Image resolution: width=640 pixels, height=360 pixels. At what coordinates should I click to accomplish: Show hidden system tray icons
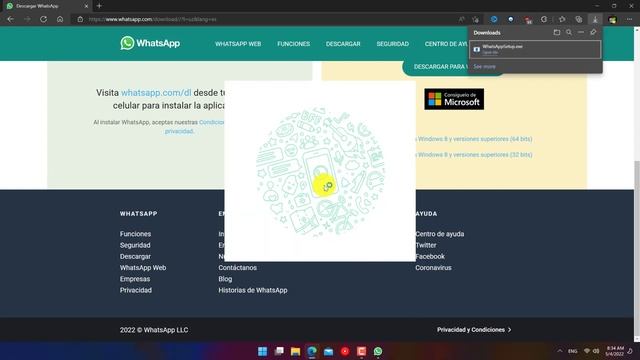point(560,351)
